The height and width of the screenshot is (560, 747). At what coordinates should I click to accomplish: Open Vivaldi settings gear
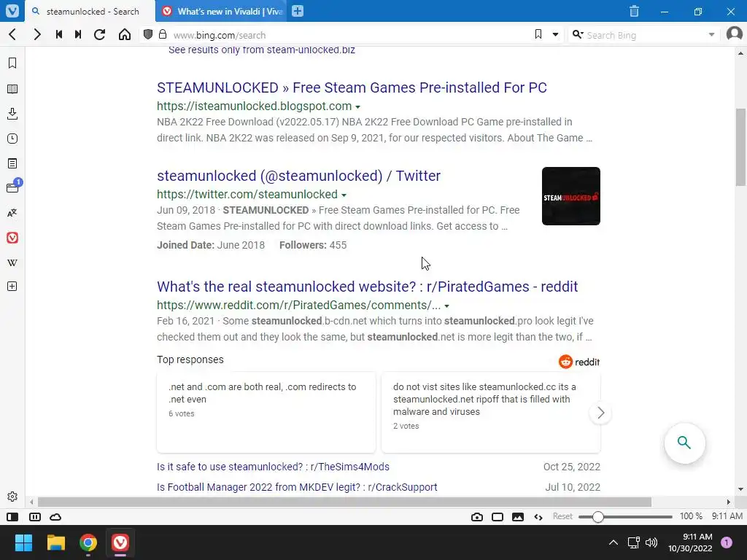point(12,496)
